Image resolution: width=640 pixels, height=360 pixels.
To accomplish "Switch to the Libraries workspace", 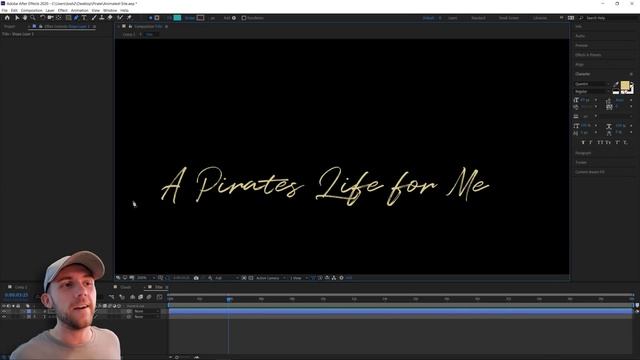I will (540, 18).
